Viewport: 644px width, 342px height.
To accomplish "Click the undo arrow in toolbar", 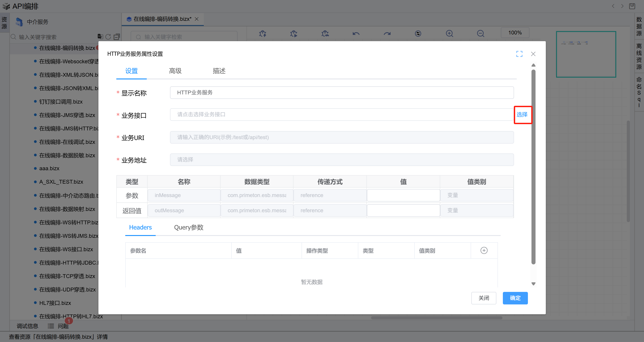I will click(356, 33).
